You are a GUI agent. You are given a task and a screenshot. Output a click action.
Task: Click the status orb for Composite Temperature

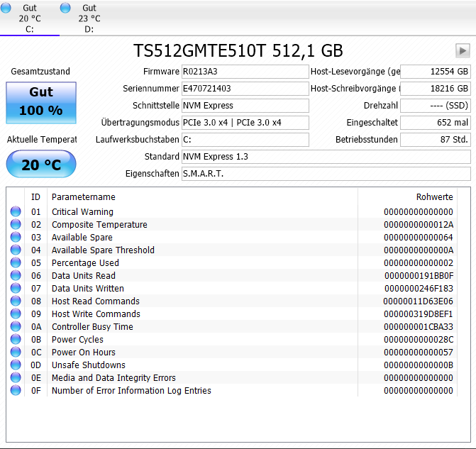(16, 224)
